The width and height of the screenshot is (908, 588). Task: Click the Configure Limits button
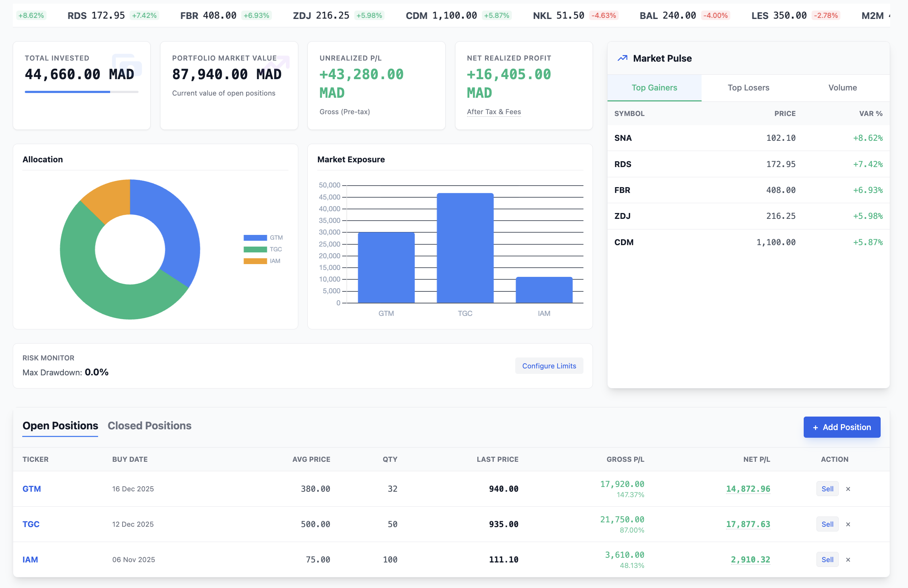549,365
